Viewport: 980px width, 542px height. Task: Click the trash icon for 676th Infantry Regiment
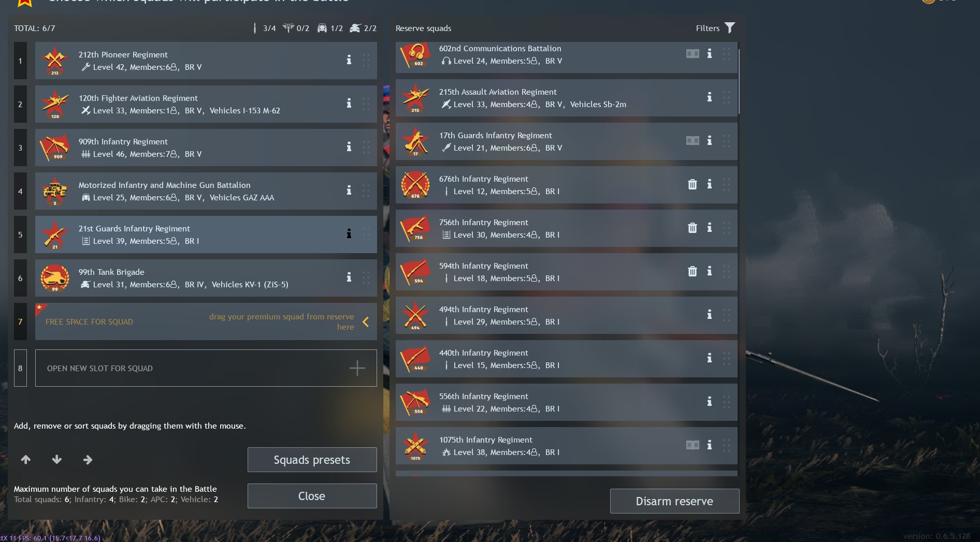[692, 184]
